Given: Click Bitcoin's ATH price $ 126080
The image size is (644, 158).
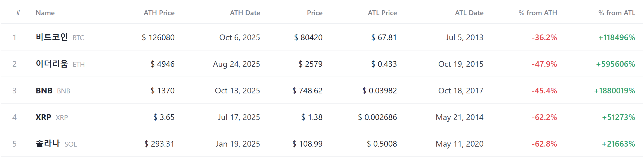Looking at the screenshot, I should (158, 37).
